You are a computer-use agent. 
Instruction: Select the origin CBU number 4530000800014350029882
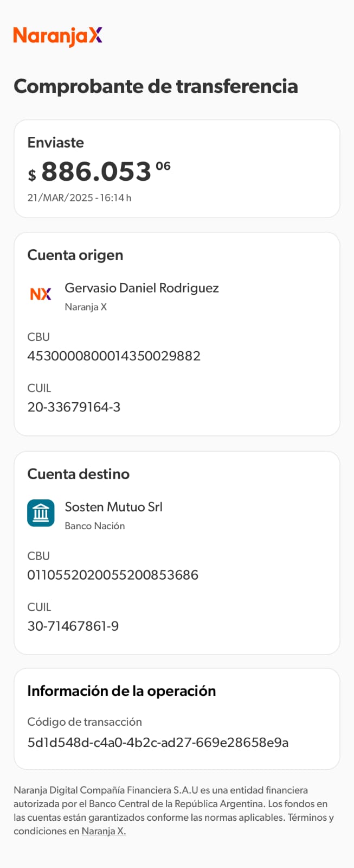[x=114, y=356]
